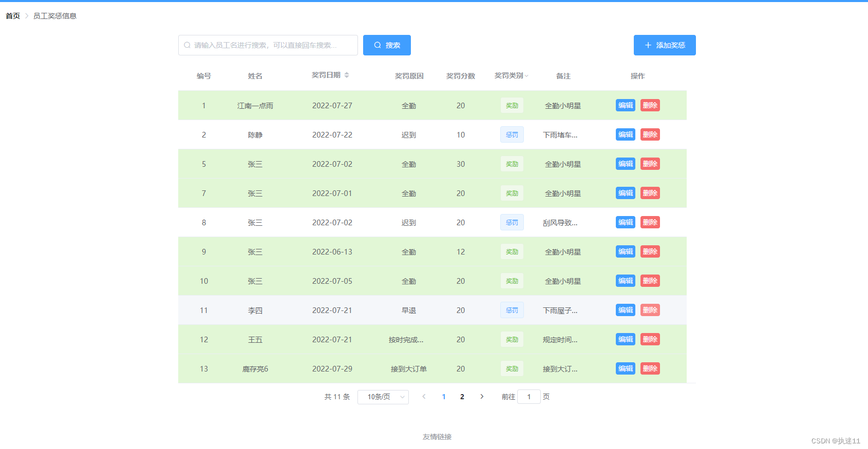This screenshot has width=868, height=449.
Task: Delete row number 10 dated 2022-07-05
Action: pyautogui.click(x=650, y=281)
